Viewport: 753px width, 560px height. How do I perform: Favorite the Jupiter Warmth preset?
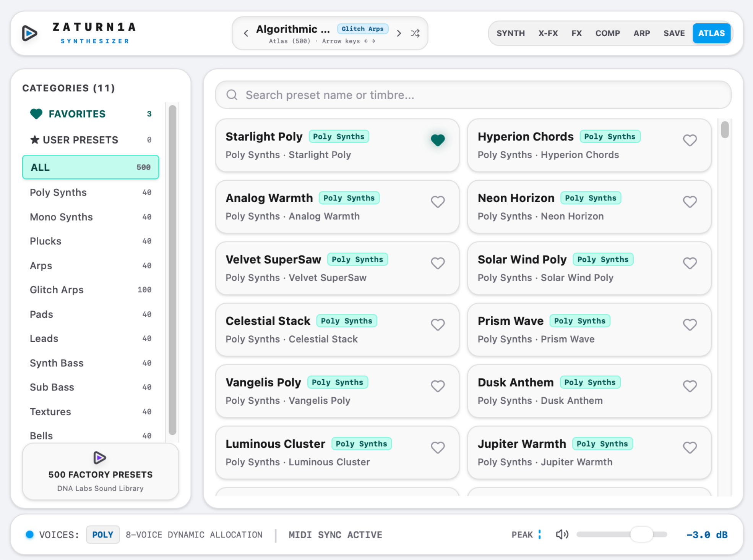pos(690,448)
